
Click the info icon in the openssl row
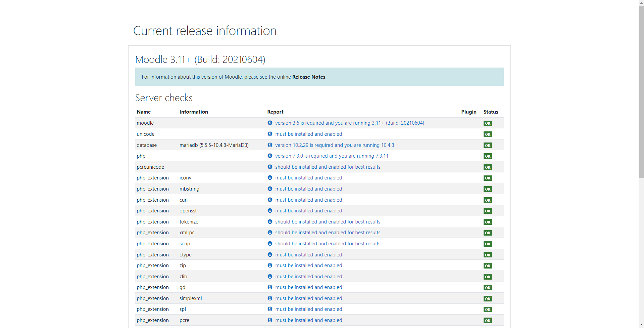[x=270, y=210]
